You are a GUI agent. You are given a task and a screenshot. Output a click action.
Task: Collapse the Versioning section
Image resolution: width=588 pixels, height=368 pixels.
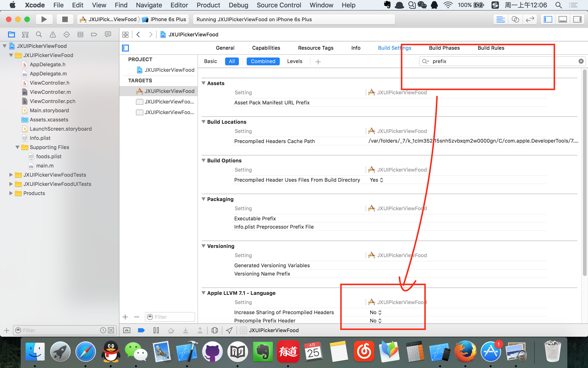click(x=204, y=246)
